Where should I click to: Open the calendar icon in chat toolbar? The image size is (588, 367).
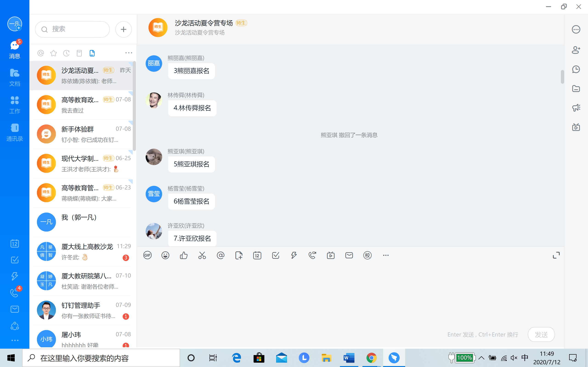[x=257, y=255]
